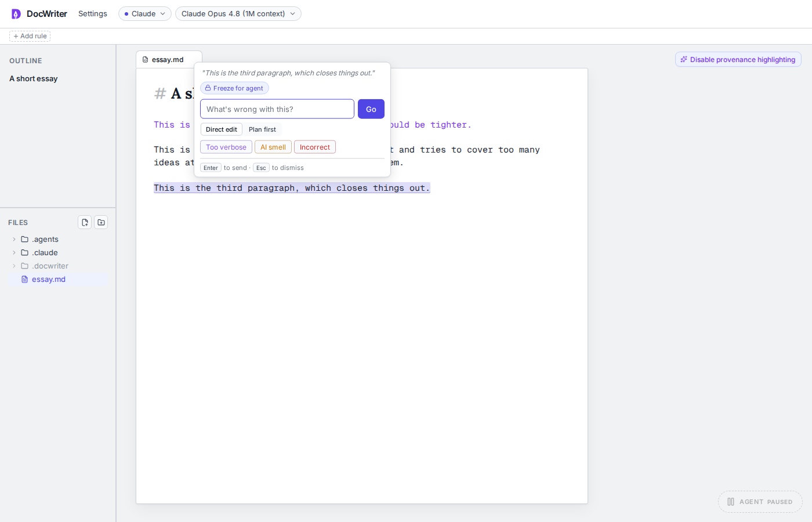Click the Enter key hint
This screenshot has width=812, height=522.
(211, 168)
